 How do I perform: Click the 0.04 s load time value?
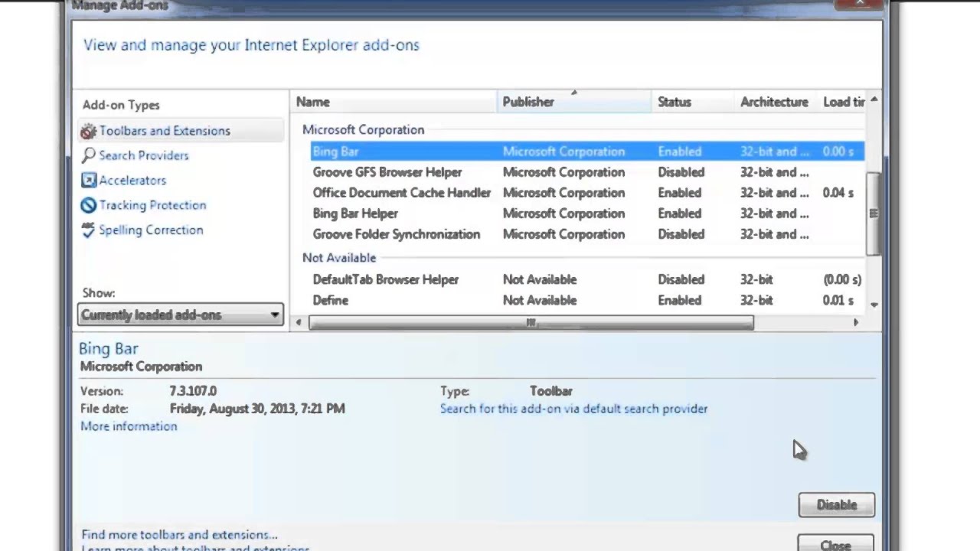(838, 193)
